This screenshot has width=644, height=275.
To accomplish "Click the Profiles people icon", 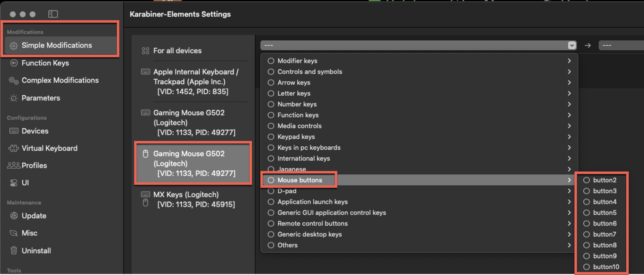I will (x=14, y=165).
